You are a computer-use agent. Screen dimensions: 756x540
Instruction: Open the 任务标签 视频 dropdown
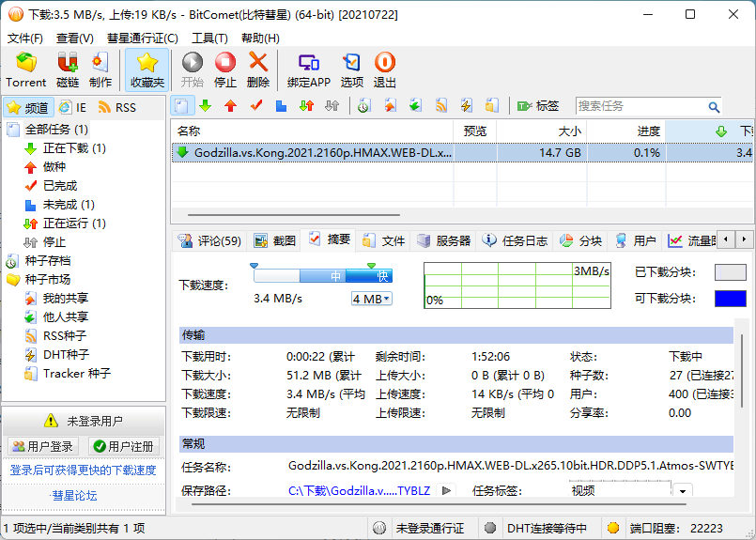(683, 491)
